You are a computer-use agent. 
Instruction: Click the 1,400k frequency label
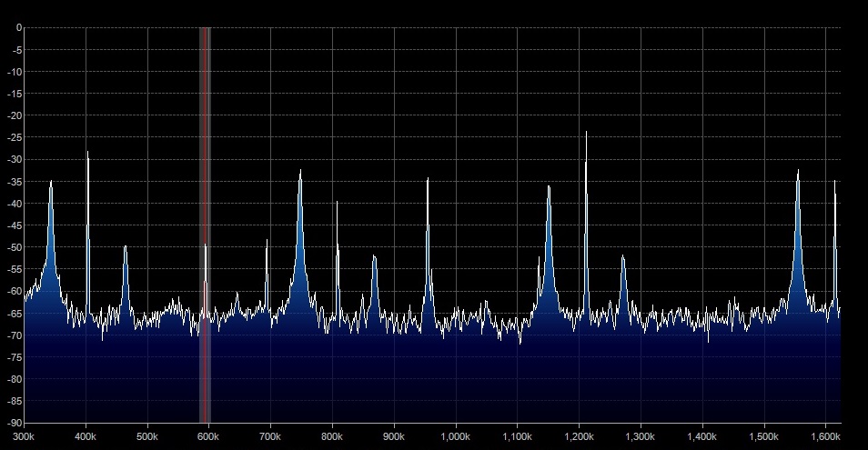point(702,436)
